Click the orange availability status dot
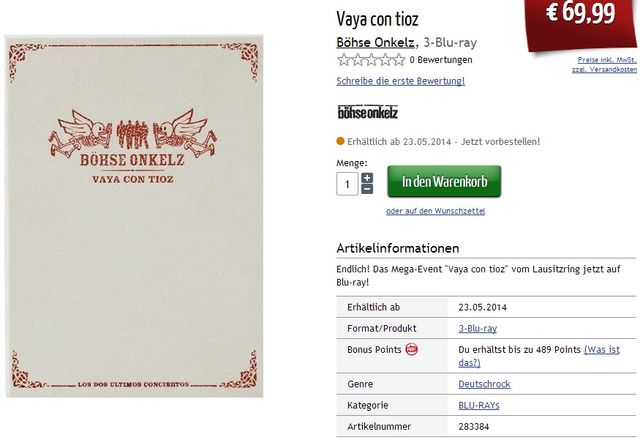 point(340,141)
